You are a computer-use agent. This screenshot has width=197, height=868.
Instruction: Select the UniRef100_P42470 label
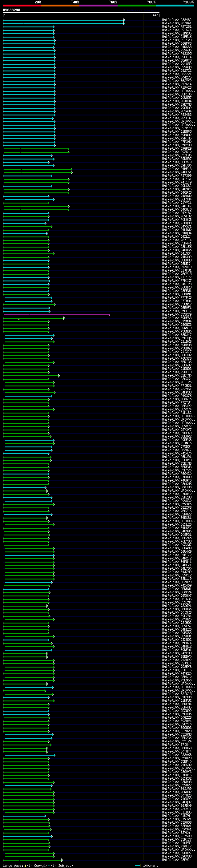click(177, 454)
